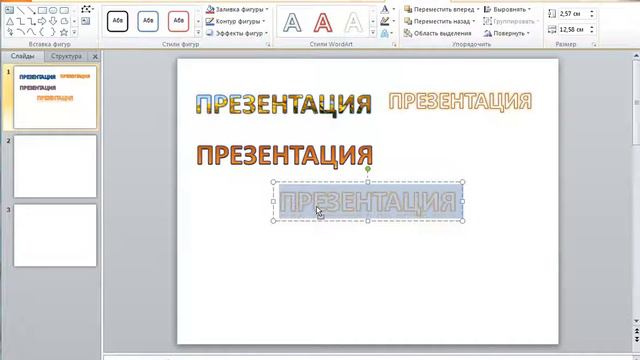Increase the shape height with stepper
The image size is (640, 360).
coord(592,11)
